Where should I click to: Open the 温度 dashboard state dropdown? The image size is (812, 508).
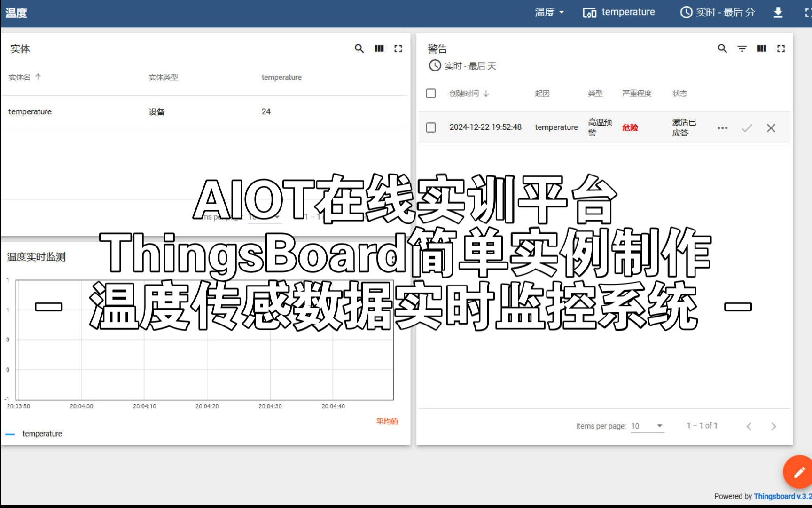[549, 12]
